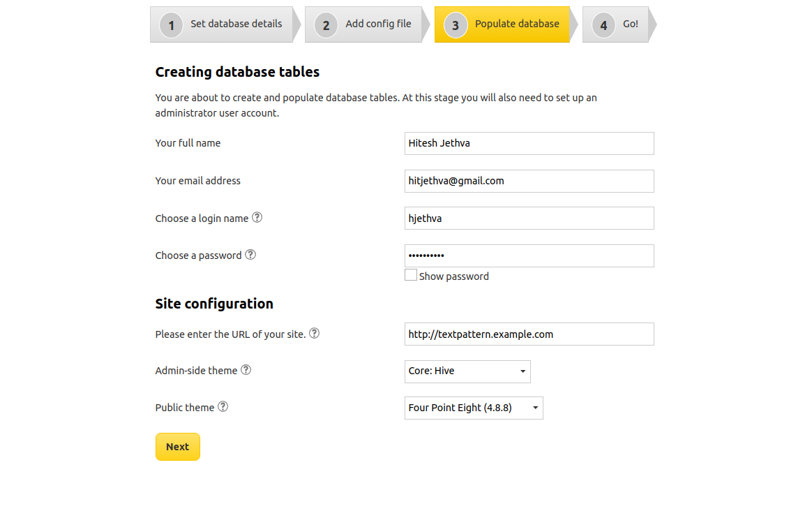812x511 pixels.
Task: Click the Go! step label
Action: 631,24
